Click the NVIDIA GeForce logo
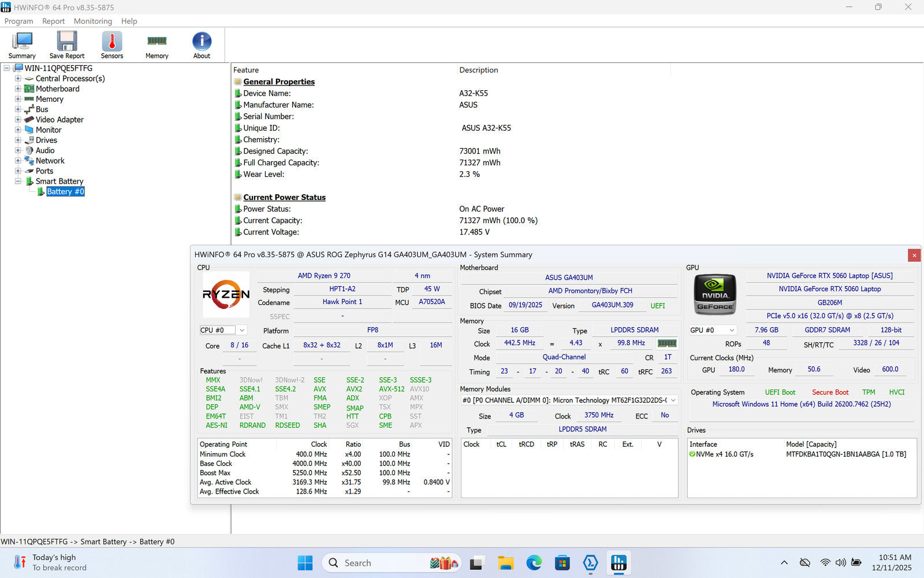 [x=715, y=294]
